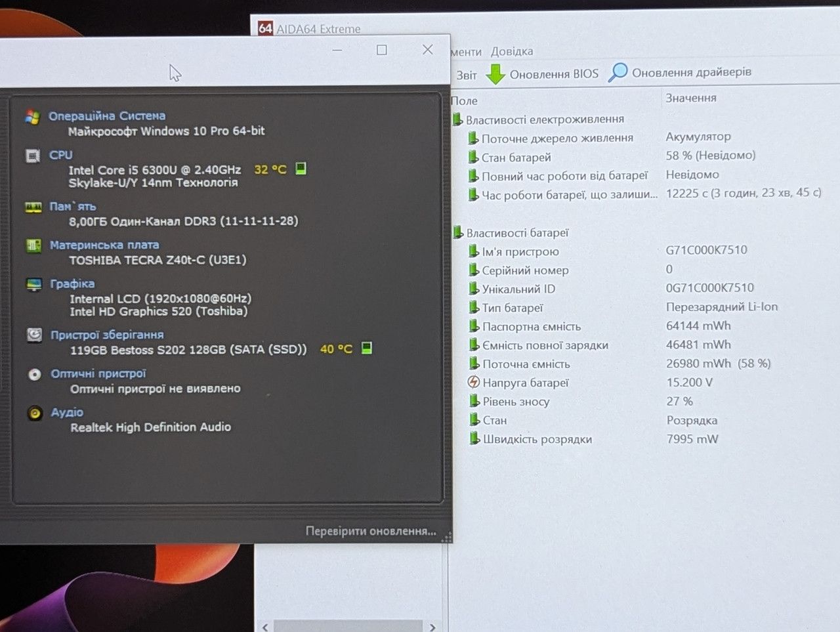This screenshot has width=840, height=632.
Task: Click the value '7995 mW'
Action: tap(692, 438)
